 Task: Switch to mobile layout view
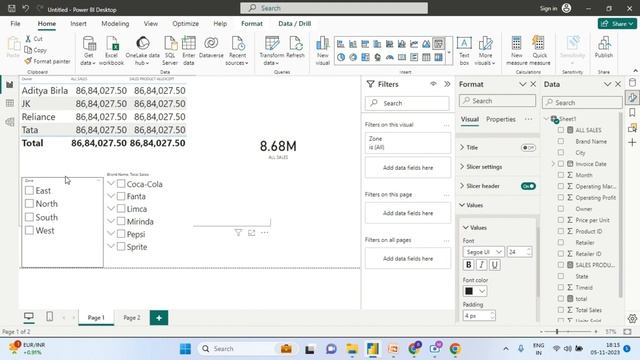click(x=49, y=317)
